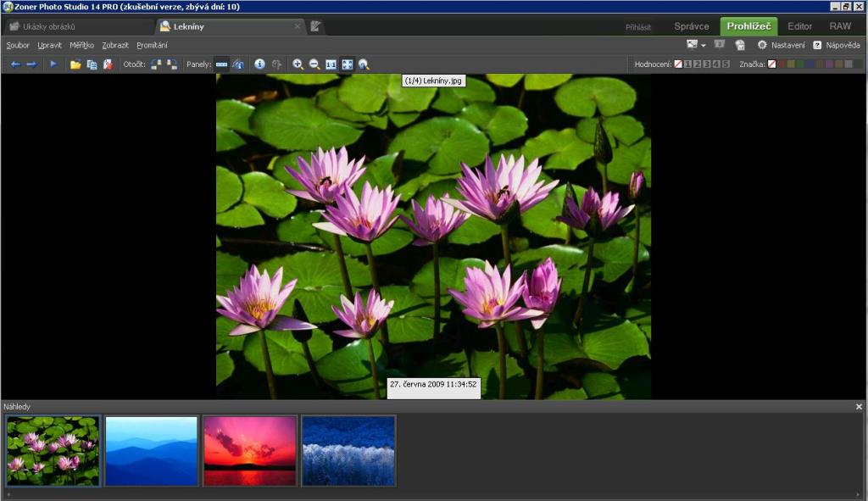Start the slideshow play button
Image resolution: width=868 pixels, height=501 pixels.
tap(53, 64)
